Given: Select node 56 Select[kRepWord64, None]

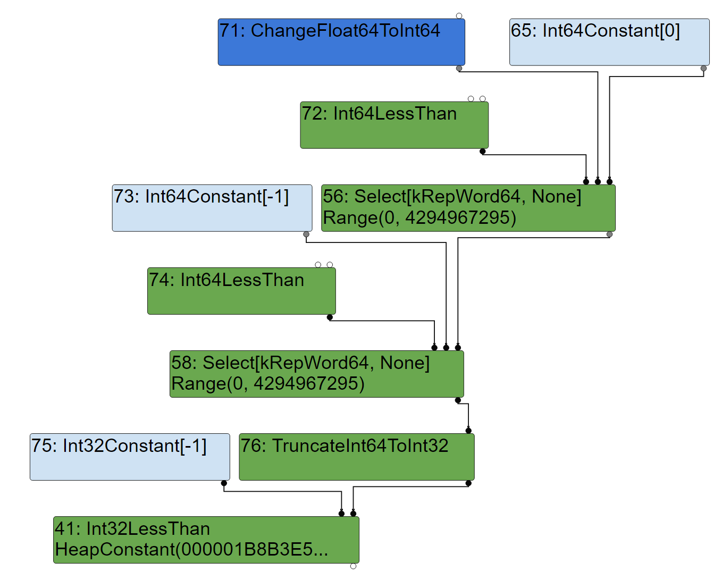Looking at the screenshot, I should coord(468,208).
